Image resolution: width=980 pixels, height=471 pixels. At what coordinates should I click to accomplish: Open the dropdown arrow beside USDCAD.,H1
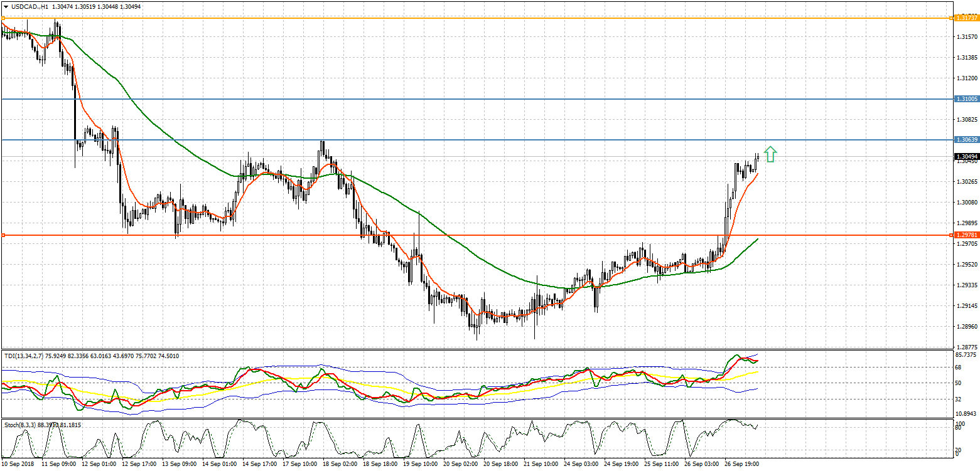pos(5,6)
